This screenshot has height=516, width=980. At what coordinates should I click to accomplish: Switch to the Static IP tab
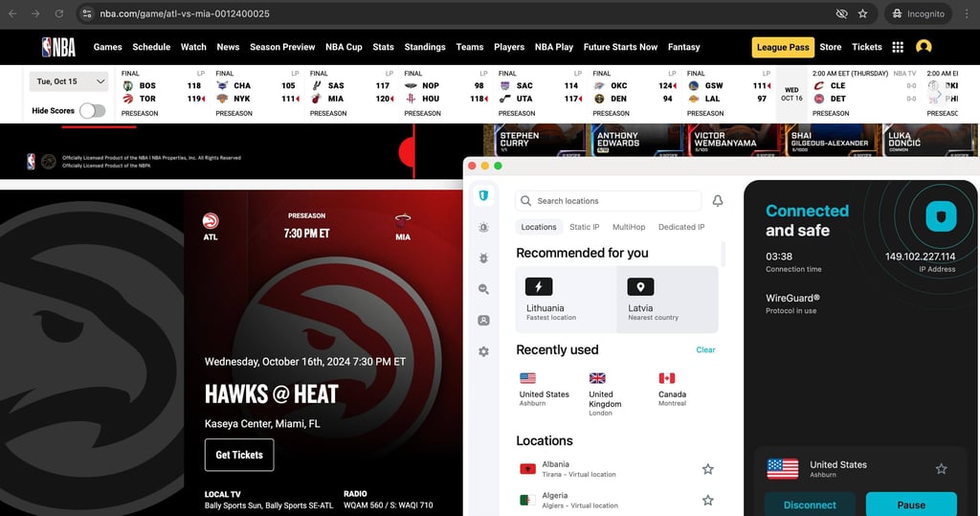tap(585, 227)
